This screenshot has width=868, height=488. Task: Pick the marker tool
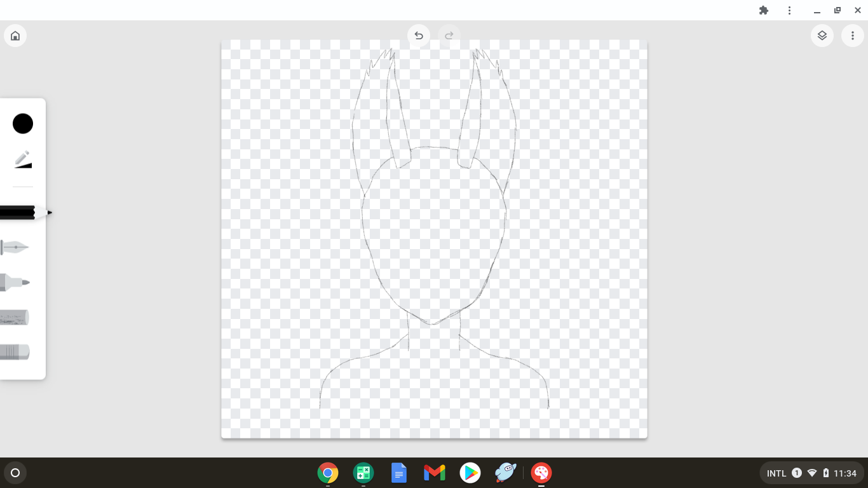point(15,282)
